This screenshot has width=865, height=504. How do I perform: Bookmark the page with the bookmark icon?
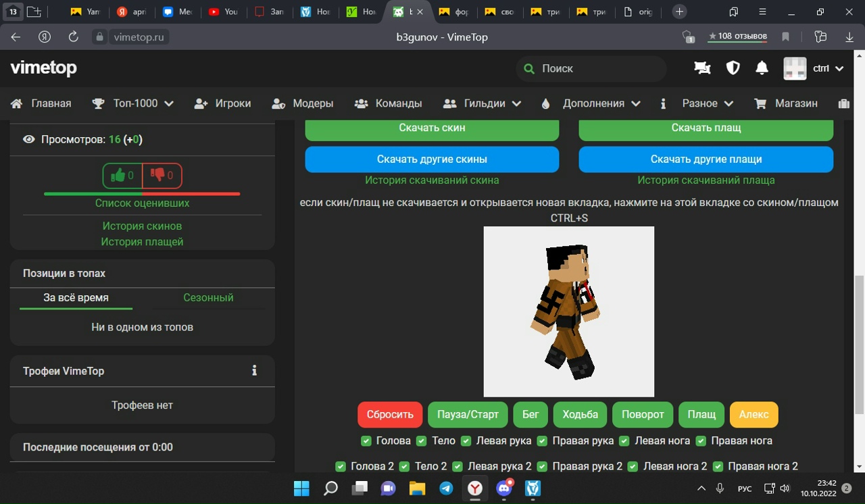(785, 37)
